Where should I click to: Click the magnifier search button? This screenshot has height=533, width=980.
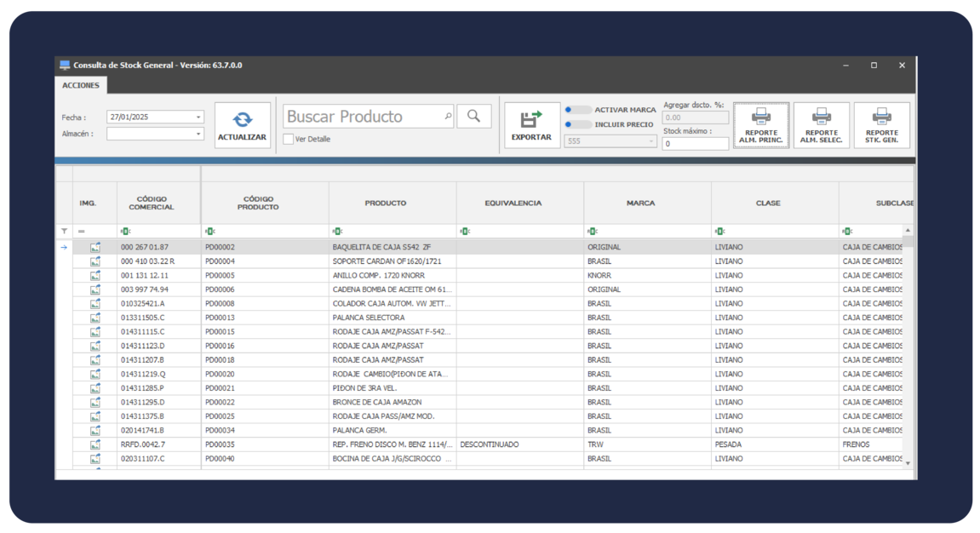tap(473, 116)
